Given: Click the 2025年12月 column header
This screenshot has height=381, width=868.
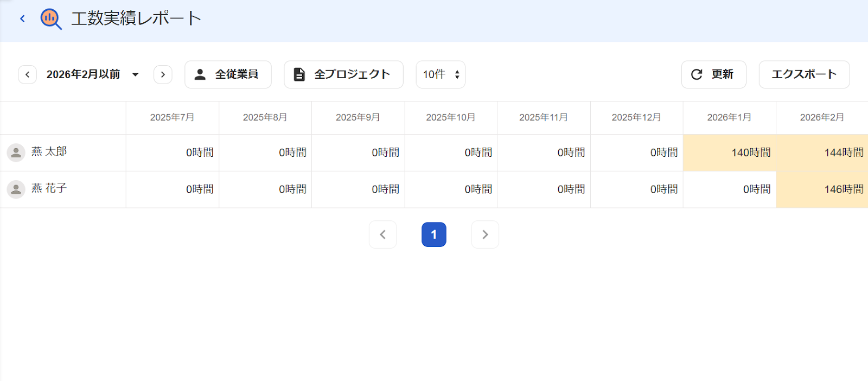Looking at the screenshot, I should pyautogui.click(x=636, y=117).
